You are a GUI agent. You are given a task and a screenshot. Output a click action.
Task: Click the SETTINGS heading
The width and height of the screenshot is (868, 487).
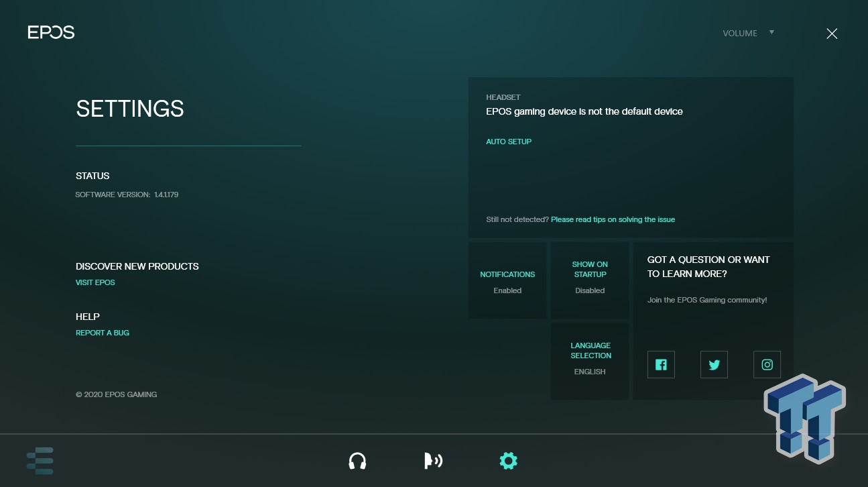(130, 109)
